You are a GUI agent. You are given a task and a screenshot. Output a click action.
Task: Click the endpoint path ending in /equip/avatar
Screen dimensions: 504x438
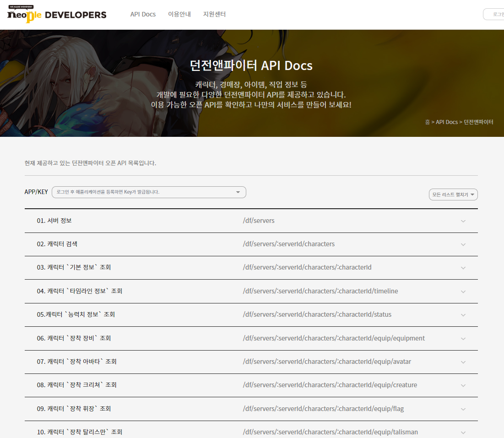[327, 362]
